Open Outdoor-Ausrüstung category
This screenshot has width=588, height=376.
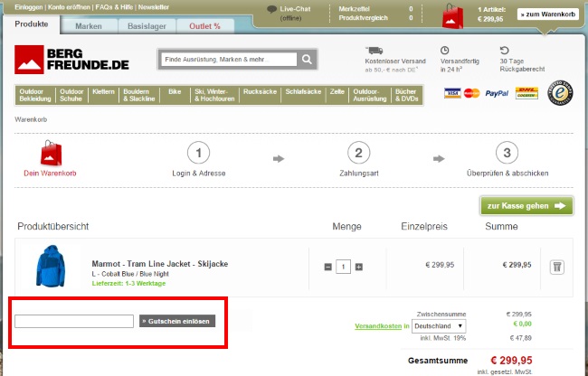point(370,95)
